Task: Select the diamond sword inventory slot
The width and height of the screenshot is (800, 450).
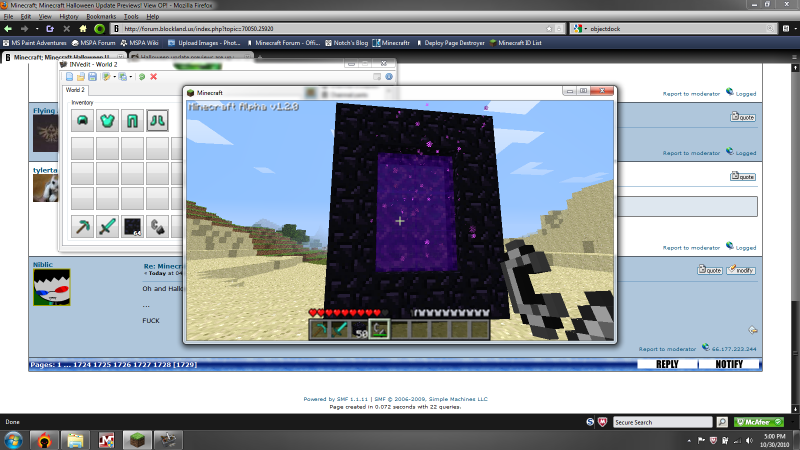Action: point(107,227)
